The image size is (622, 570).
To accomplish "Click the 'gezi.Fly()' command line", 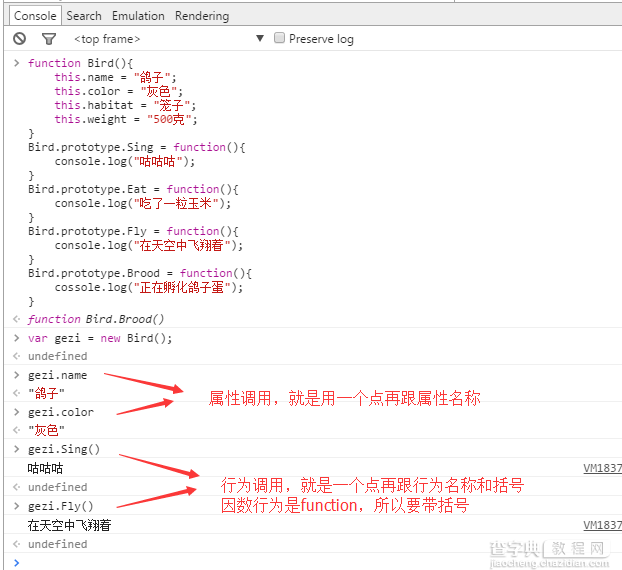I will (x=61, y=506).
